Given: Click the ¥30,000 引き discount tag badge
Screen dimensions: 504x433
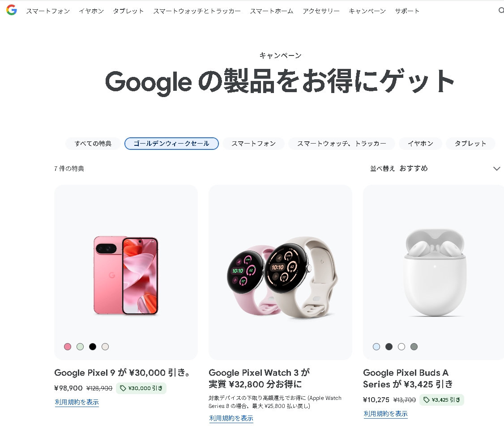Looking at the screenshot, I should click(141, 388).
